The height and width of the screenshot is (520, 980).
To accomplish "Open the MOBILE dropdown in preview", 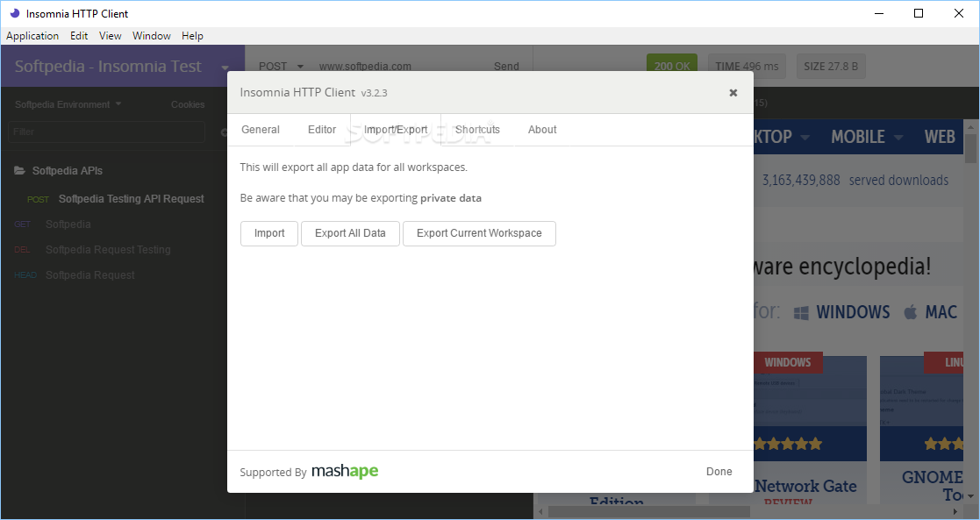I will click(866, 137).
